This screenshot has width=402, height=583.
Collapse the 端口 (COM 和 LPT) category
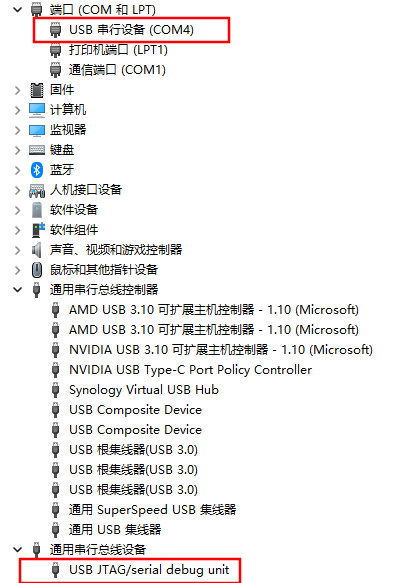click(17, 10)
